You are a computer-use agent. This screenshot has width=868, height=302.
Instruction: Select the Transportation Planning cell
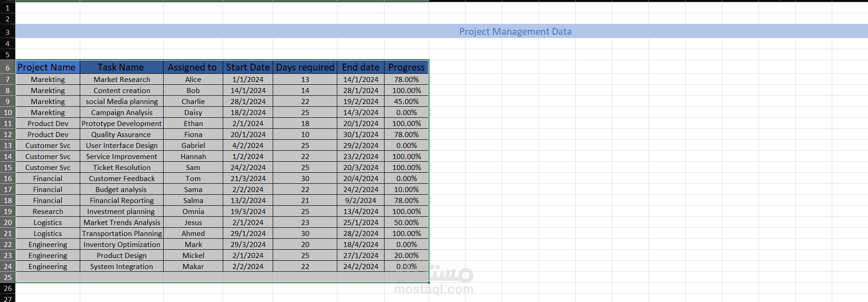(x=121, y=233)
